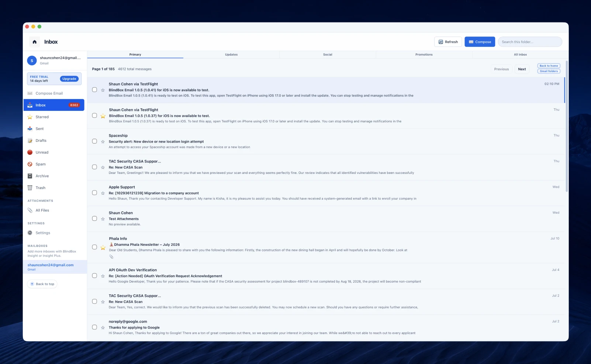Click the Upgrade trial button
This screenshot has height=364, width=591.
(69, 79)
